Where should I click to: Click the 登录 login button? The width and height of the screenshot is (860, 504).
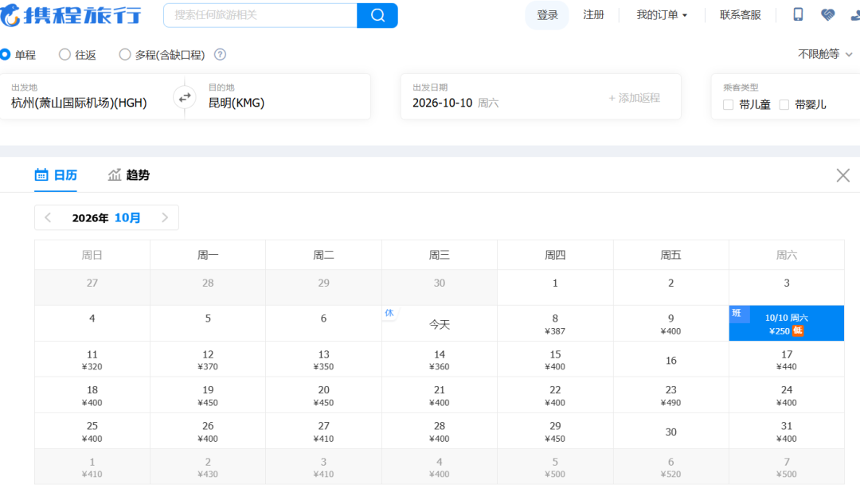[547, 15]
